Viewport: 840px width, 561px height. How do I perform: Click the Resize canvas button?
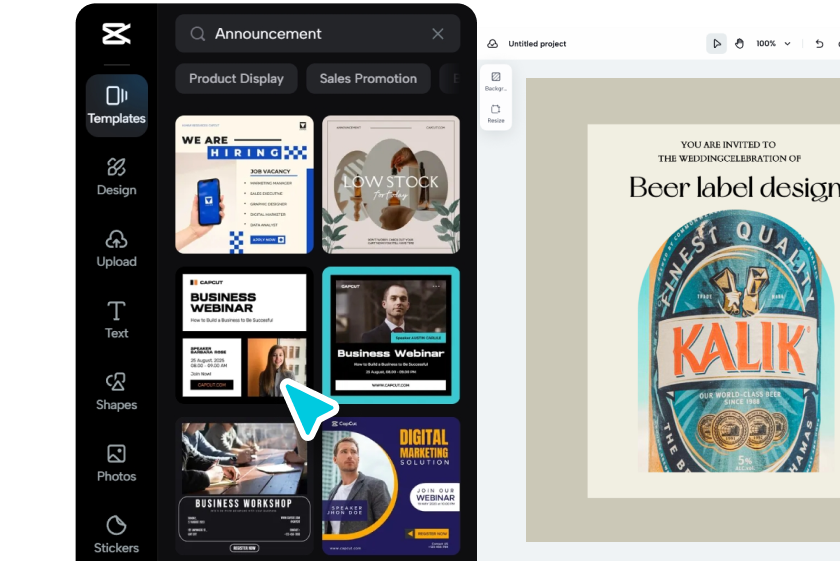coord(496,113)
